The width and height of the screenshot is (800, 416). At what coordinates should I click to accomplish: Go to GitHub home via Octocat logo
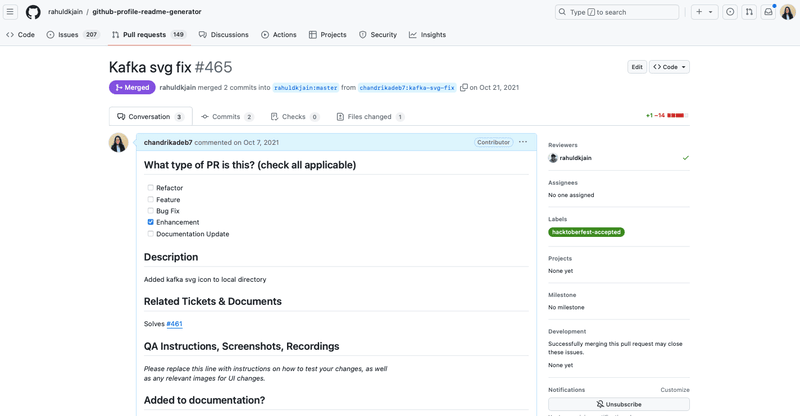(x=33, y=12)
